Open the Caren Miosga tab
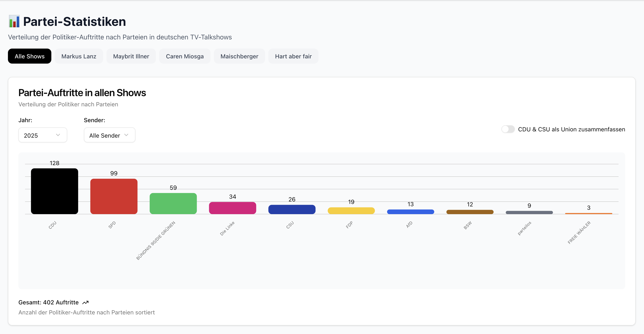The image size is (644, 334). 185,56
